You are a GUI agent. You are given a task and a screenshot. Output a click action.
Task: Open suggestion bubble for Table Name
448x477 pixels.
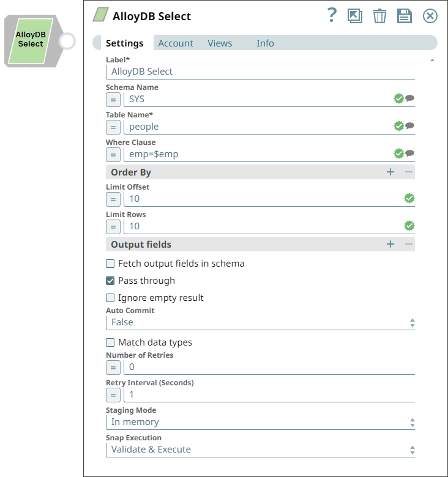coord(410,126)
